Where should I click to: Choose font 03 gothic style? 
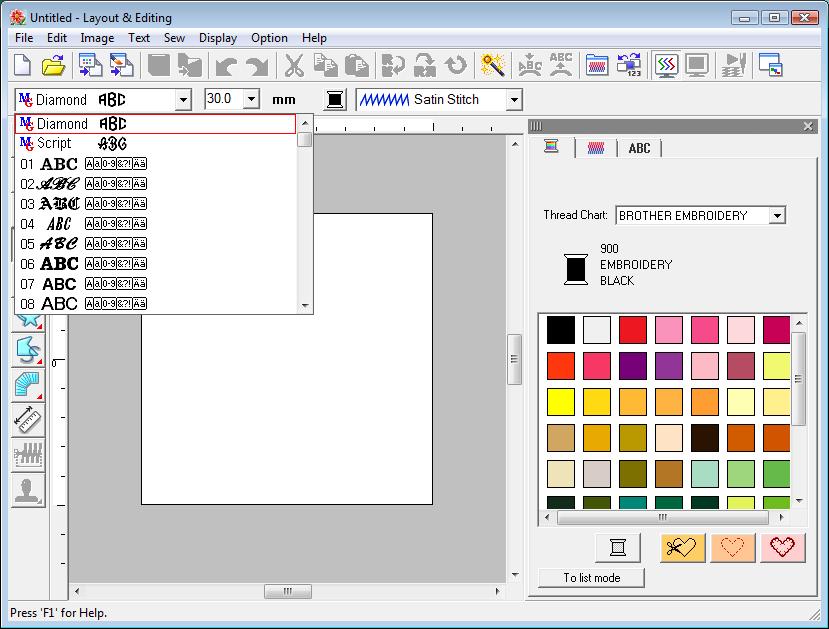tap(156, 204)
